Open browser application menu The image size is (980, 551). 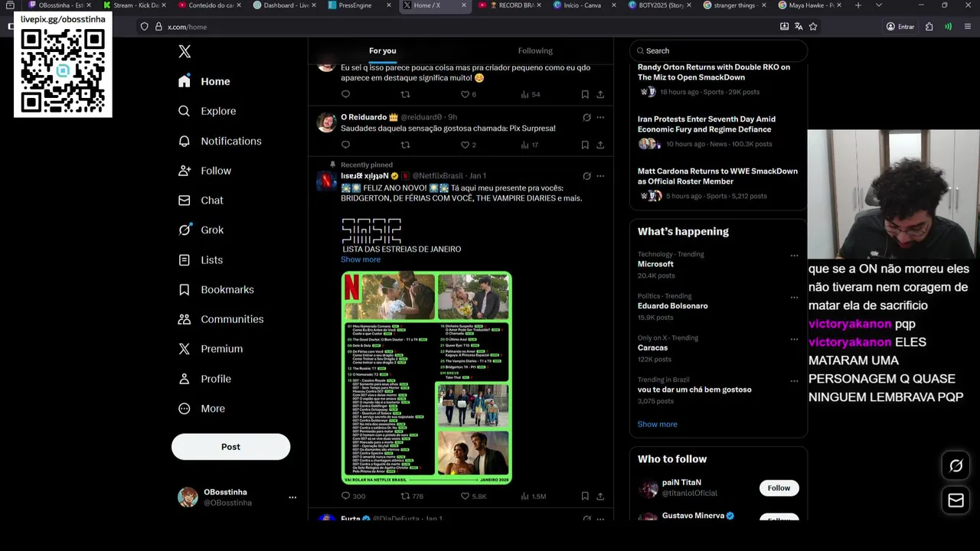968,27
